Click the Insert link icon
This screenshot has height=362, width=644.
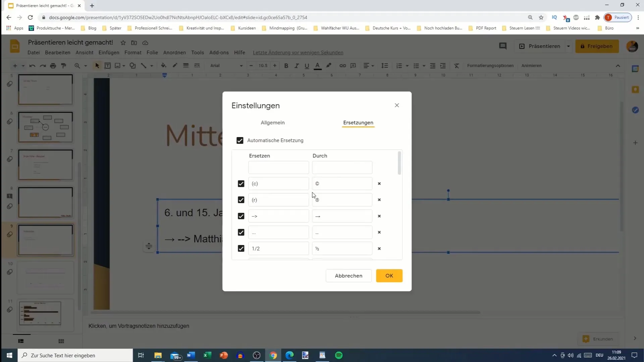[x=342, y=66]
